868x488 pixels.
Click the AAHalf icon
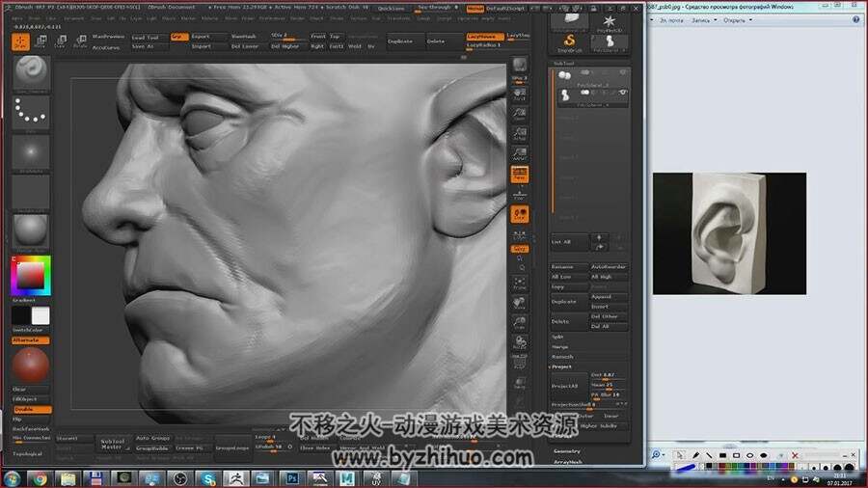point(519,153)
